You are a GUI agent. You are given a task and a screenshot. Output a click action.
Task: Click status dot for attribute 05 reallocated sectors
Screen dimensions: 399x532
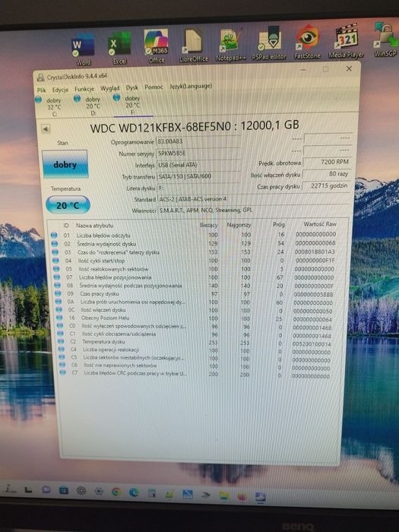point(56,269)
